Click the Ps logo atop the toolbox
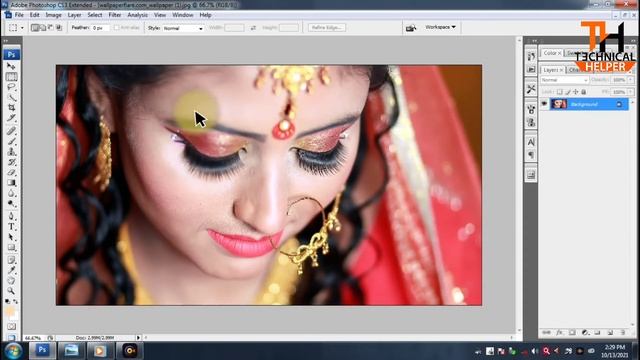Screen dimensions: 640x360 click(11, 54)
